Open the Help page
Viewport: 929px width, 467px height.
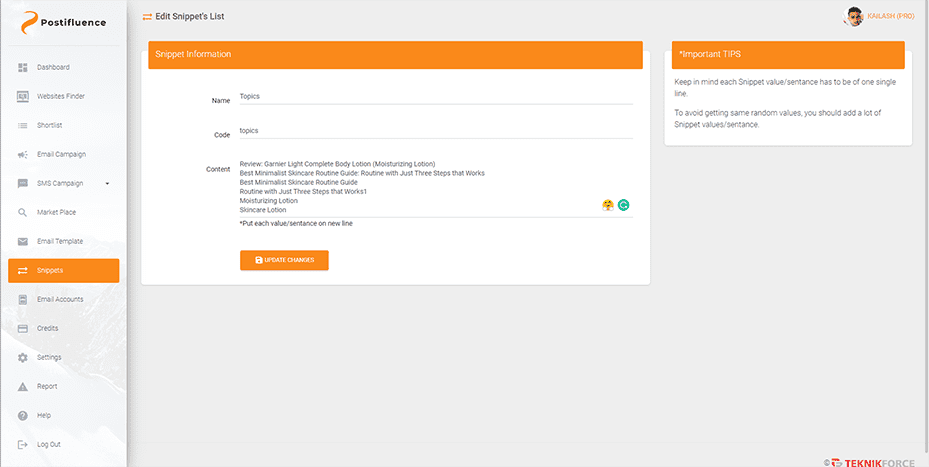point(43,415)
